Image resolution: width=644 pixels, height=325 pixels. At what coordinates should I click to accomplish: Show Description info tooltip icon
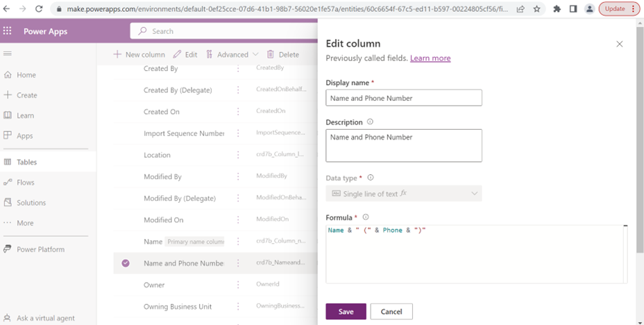370,122
